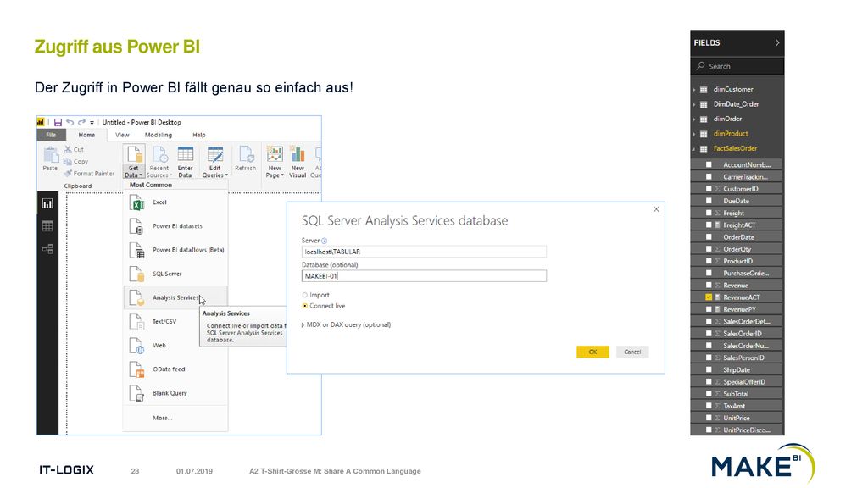Click the Server info icon
Image resolution: width=868 pixels, height=488 pixels.
click(x=325, y=241)
